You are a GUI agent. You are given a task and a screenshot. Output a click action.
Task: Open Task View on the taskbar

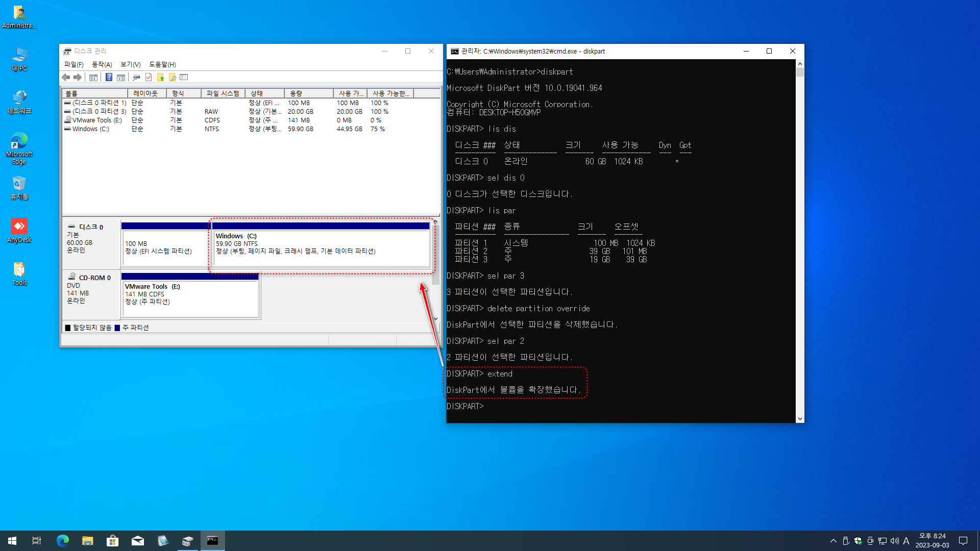tap(37, 541)
